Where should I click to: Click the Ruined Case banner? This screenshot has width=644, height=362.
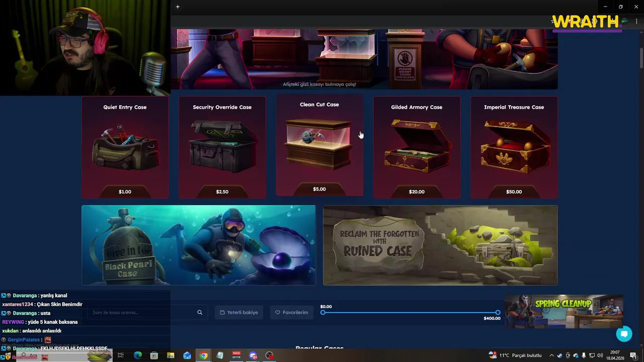pyautogui.click(x=440, y=245)
